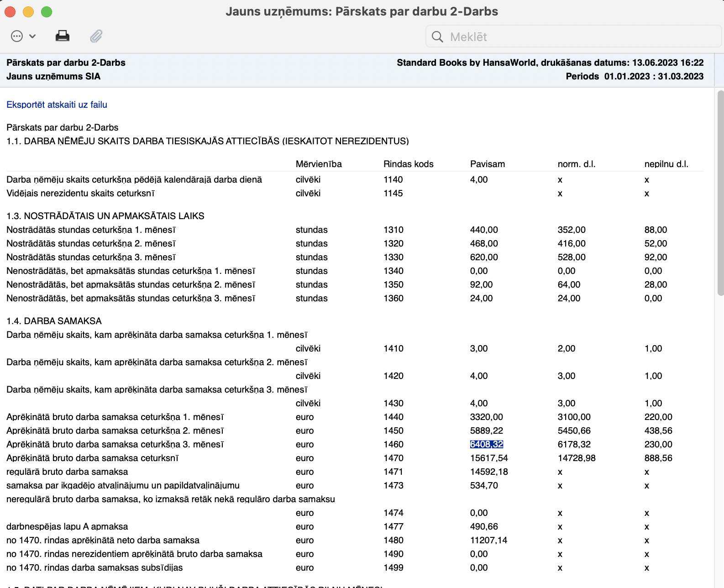
Task: Open attachments with the paperclip icon
Action: (96, 36)
